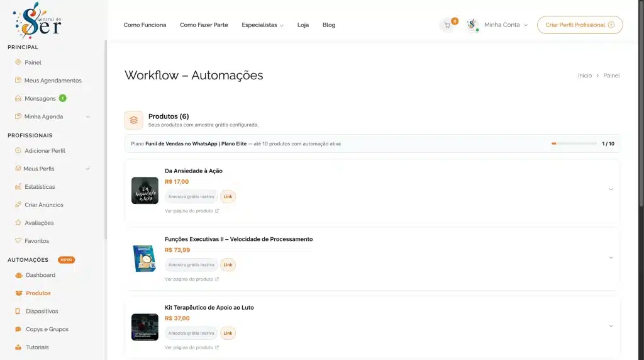The width and height of the screenshot is (644, 360).
Task: Go to Loja in top navigation
Action: [303, 25]
